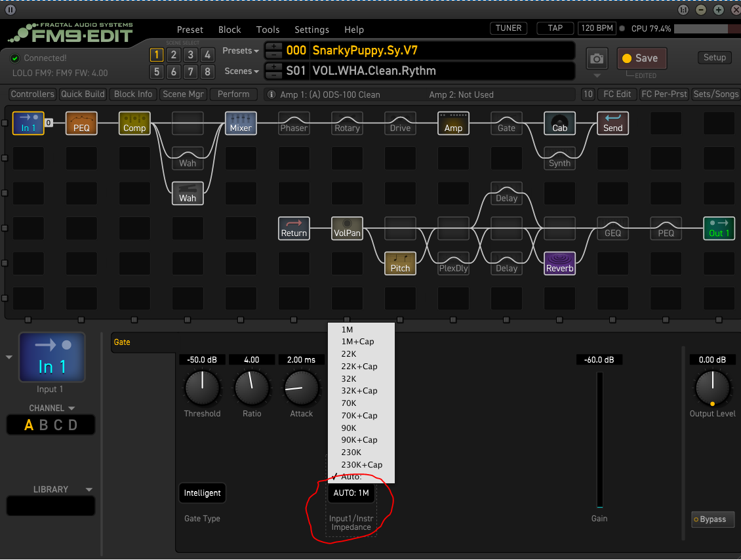
Task: Select scene 8
Action: (207, 72)
